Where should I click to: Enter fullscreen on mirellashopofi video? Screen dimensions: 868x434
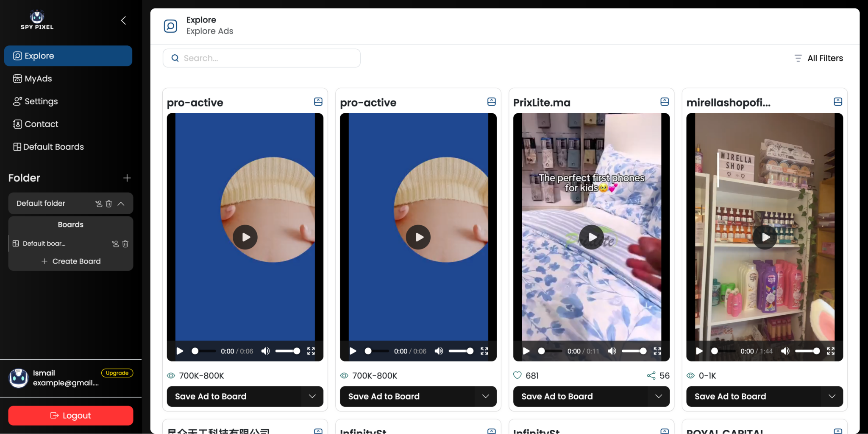[x=831, y=351]
